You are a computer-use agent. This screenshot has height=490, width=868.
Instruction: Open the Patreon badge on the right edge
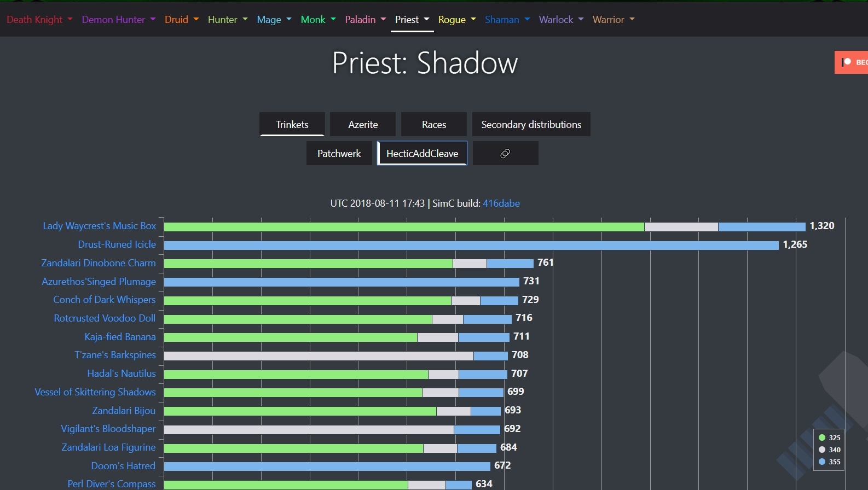point(852,62)
